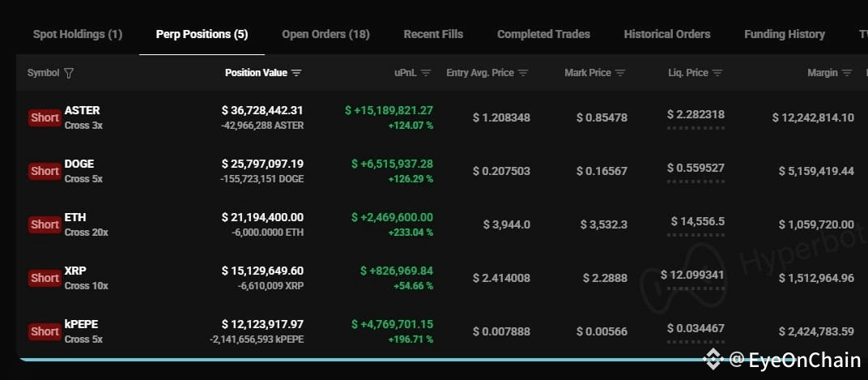Click Entry Avg. Price sort icon
This screenshot has width=868, height=380.
click(523, 73)
